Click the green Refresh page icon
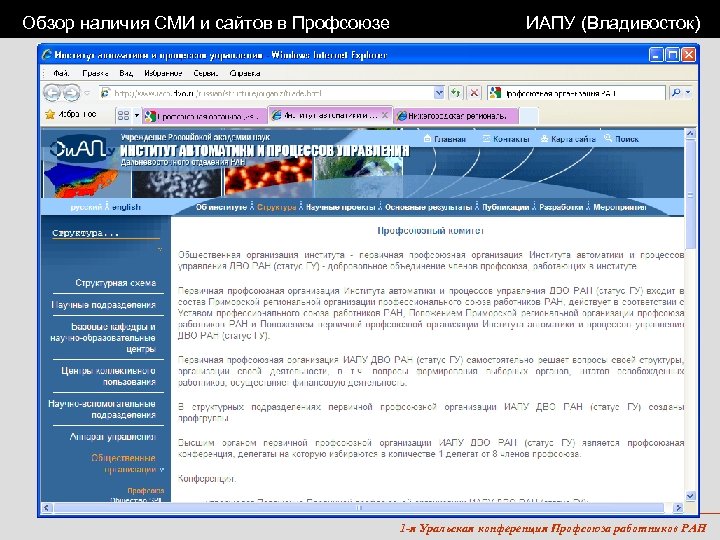720x540 pixels. 455,93
